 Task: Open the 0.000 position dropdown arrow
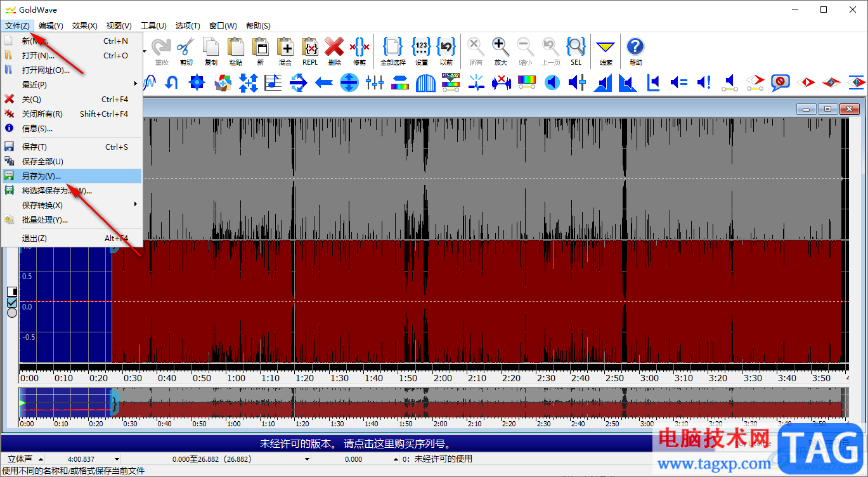[398, 459]
